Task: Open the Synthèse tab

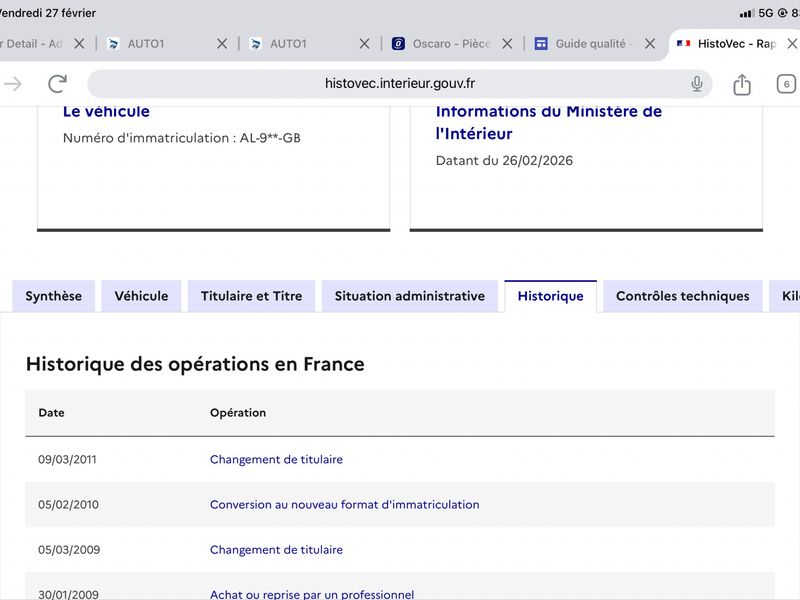Action: click(54, 296)
